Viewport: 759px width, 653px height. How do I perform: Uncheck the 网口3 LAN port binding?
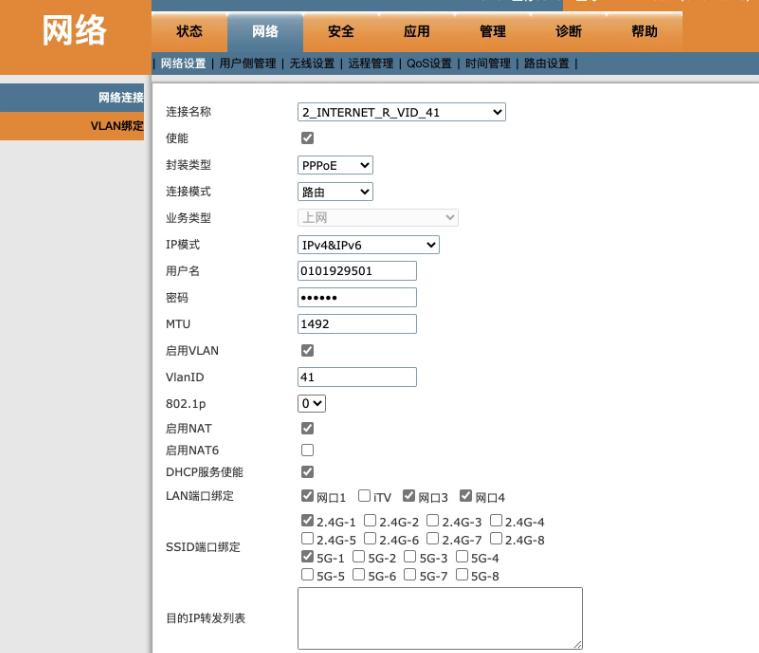pos(409,496)
